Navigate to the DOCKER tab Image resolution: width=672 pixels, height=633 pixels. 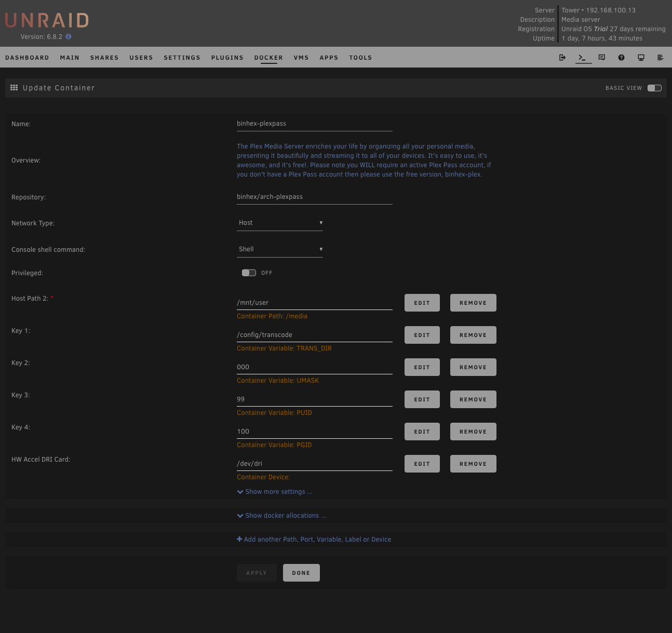click(268, 58)
